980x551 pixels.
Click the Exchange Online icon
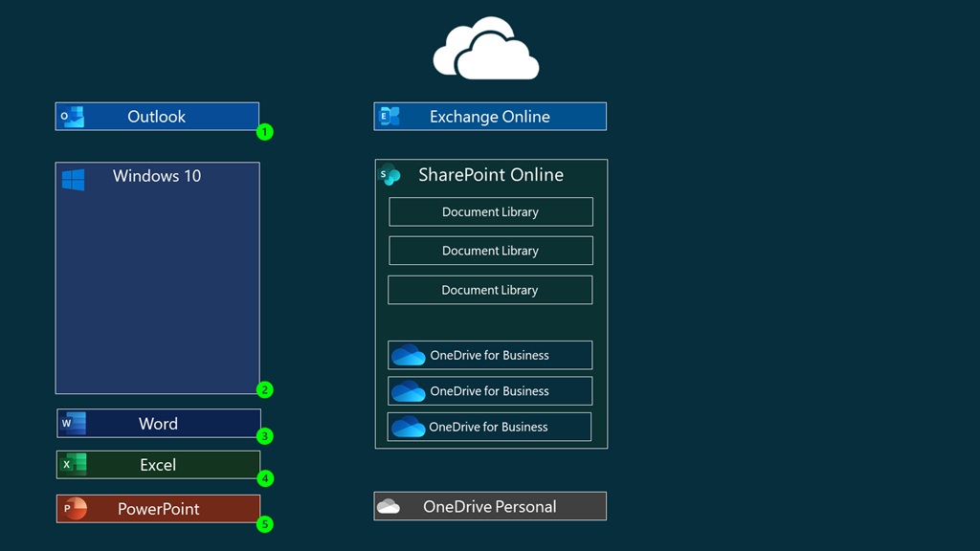point(390,117)
